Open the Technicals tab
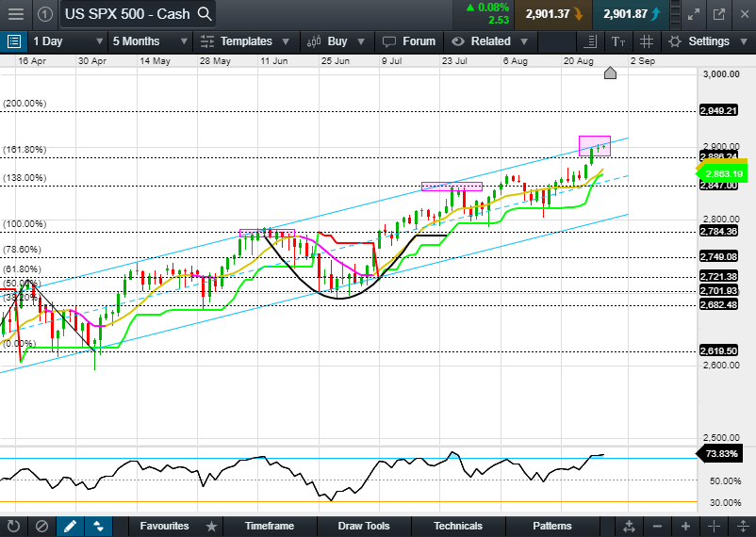 click(457, 526)
